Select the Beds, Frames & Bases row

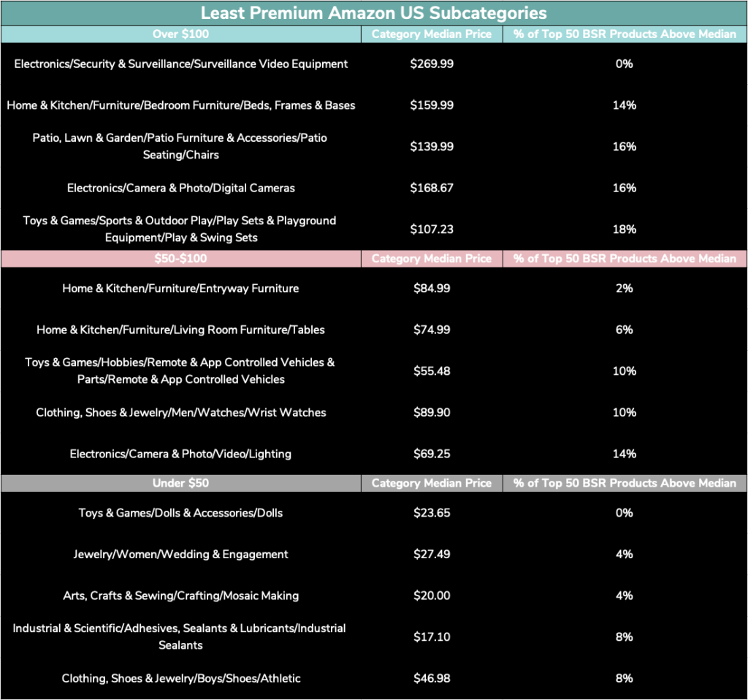pos(180,105)
